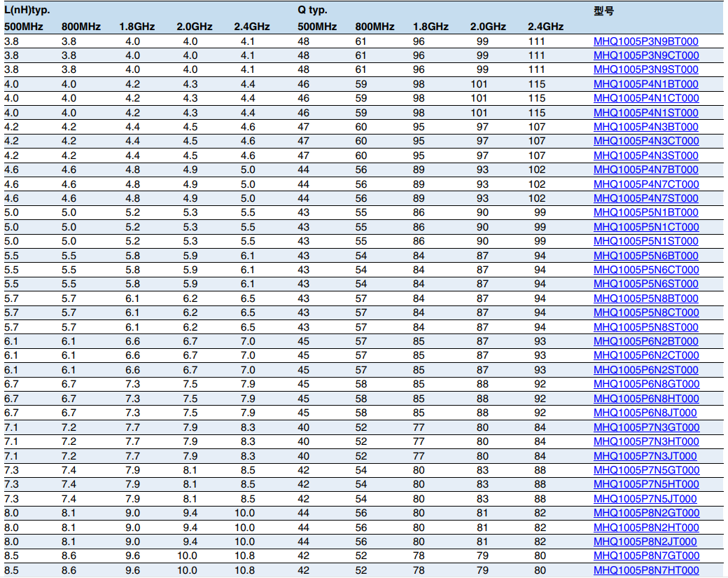The image size is (728, 578).
Task: Go to the MHQ1005P8N2GT000 link
Action: pyautogui.click(x=646, y=514)
